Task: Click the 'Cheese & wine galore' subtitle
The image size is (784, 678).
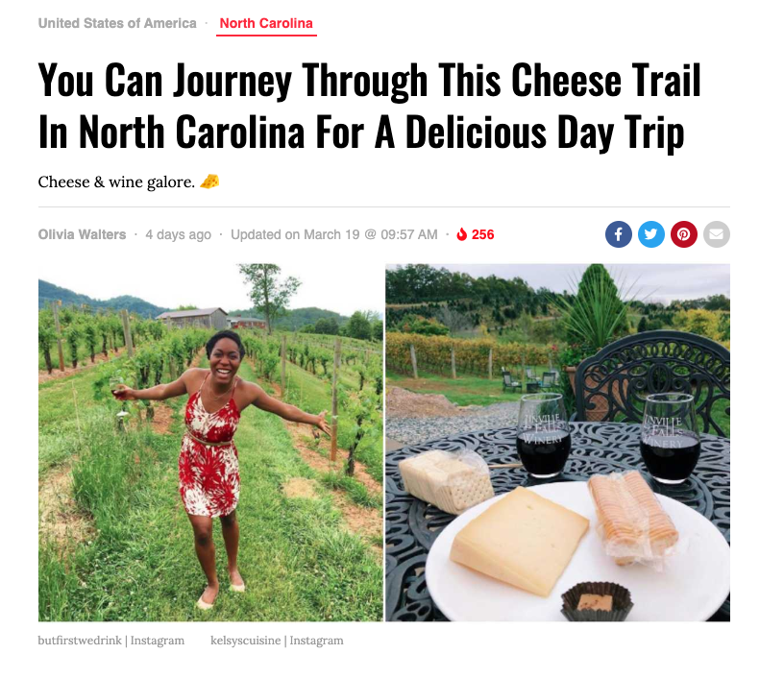Action: 115,182
